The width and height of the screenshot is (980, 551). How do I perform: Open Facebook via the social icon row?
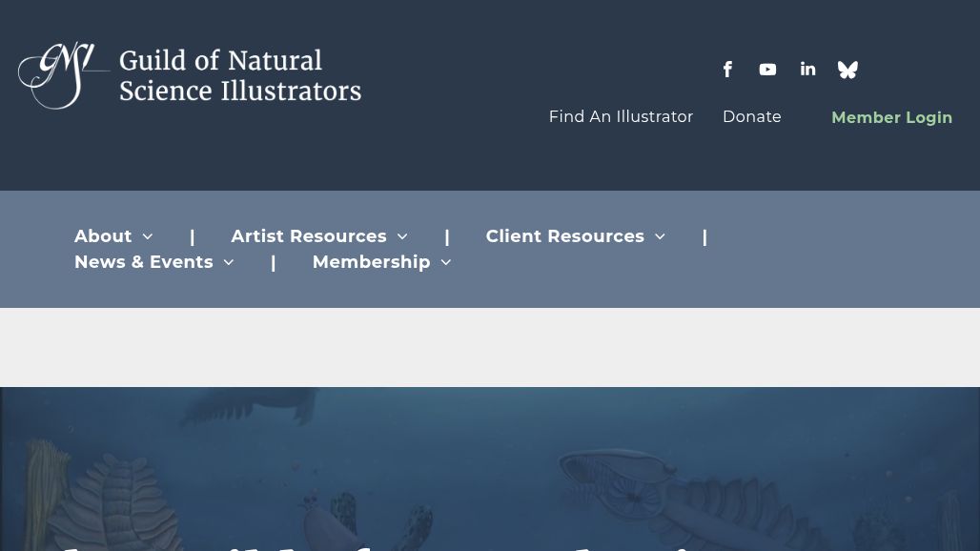click(727, 69)
